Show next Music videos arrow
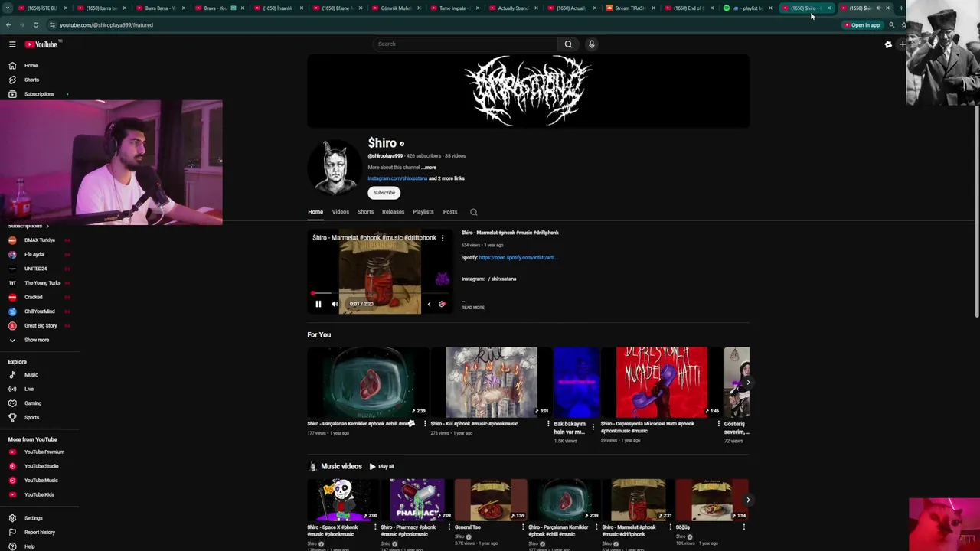Screen dimensions: 980x551 tap(748, 500)
